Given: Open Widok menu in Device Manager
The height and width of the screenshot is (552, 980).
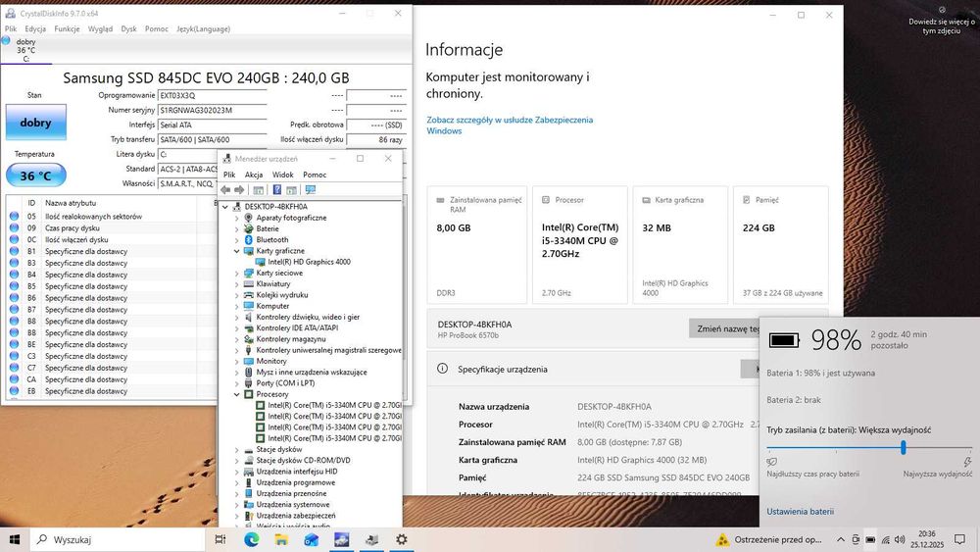Looking at the screenshot, I should click(x=282, y=176).
